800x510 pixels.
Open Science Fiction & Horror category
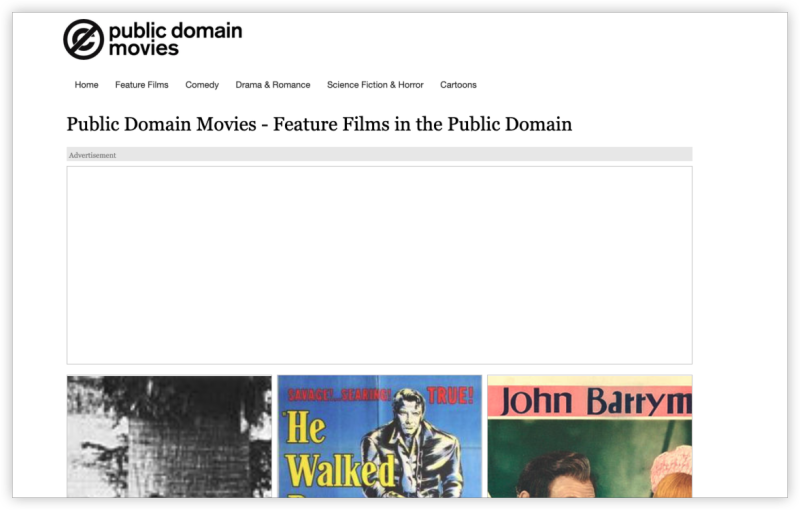click(x=375, y=85)
